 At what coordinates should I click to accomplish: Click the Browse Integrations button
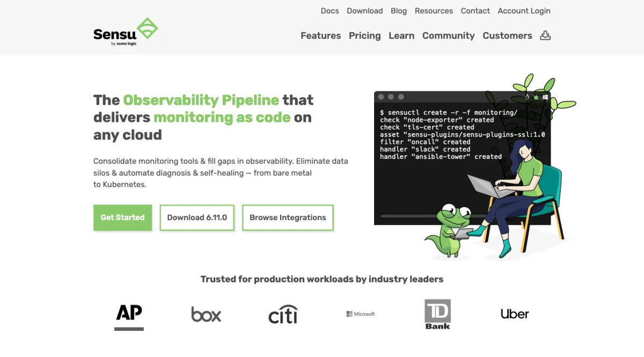pyautogui.click(x=288, y=217)
